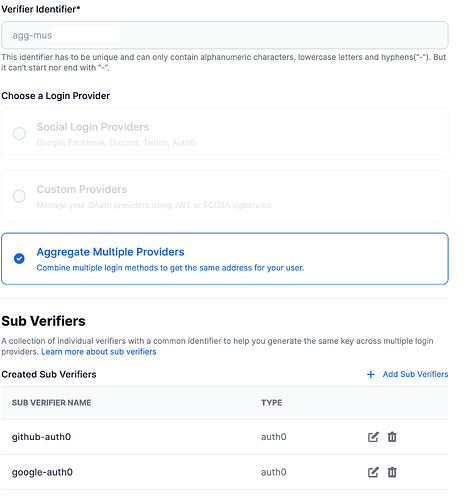
Task: Select the Social Login Providers radio button
Action: click(x=19, y=133)
